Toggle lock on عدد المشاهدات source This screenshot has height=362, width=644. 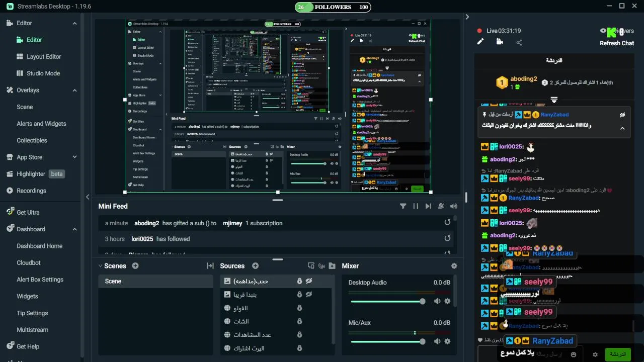click(299, 335)
